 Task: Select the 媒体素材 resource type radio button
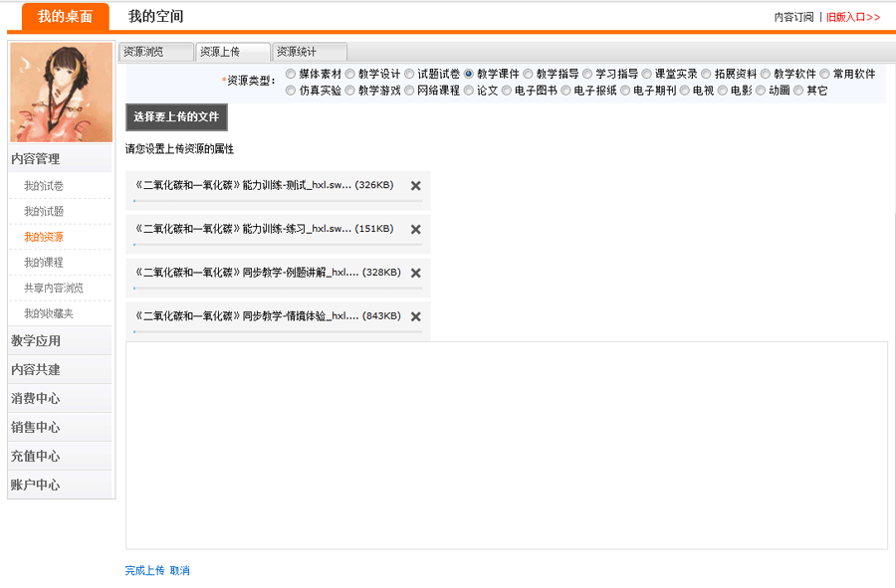(x=291, y=74)
